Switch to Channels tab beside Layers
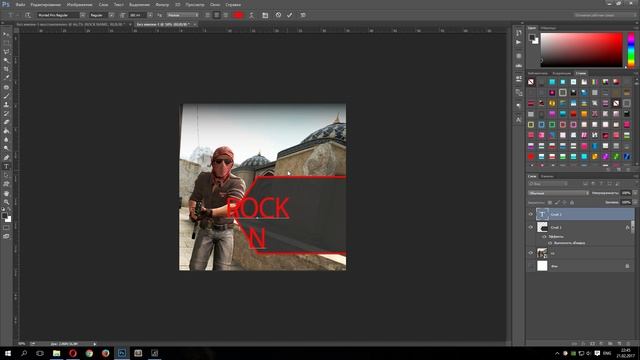Viewport: 640px width, 360px height. pyautogui.click(x=547, y=176)
